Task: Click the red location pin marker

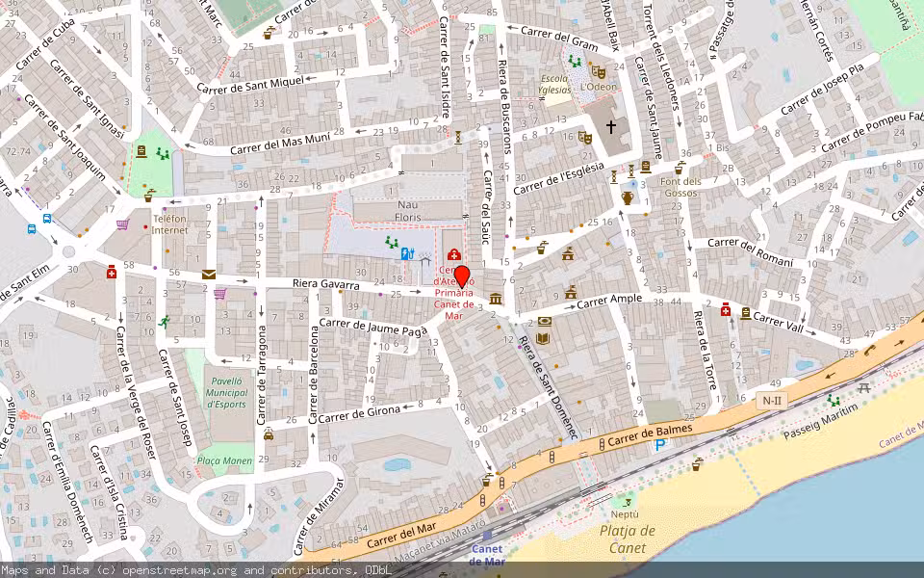Action: pos(461,276)
